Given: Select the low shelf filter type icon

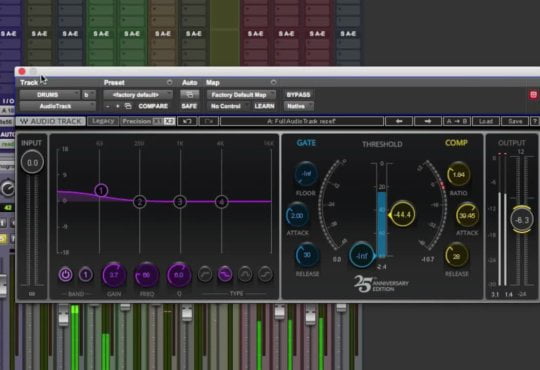Looking at the screenshot, I should [225, 275].
